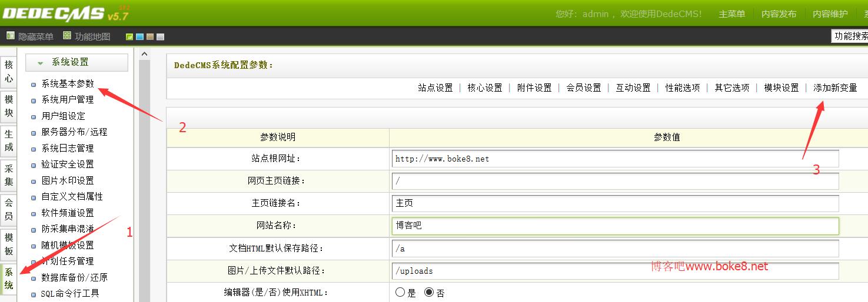Switch to the 核心 side tab
The image size is (868, 302).
(x=9, y=72)
